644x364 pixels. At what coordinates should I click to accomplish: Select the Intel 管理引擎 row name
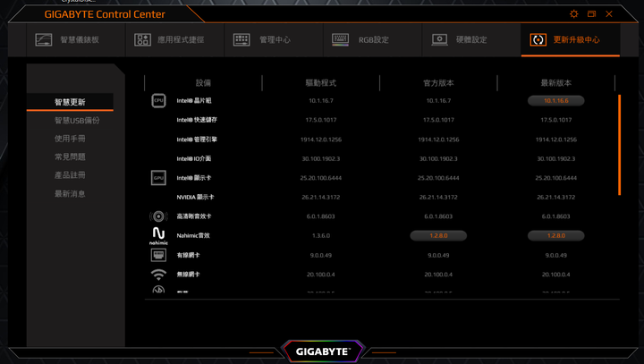tap(197, 140)
